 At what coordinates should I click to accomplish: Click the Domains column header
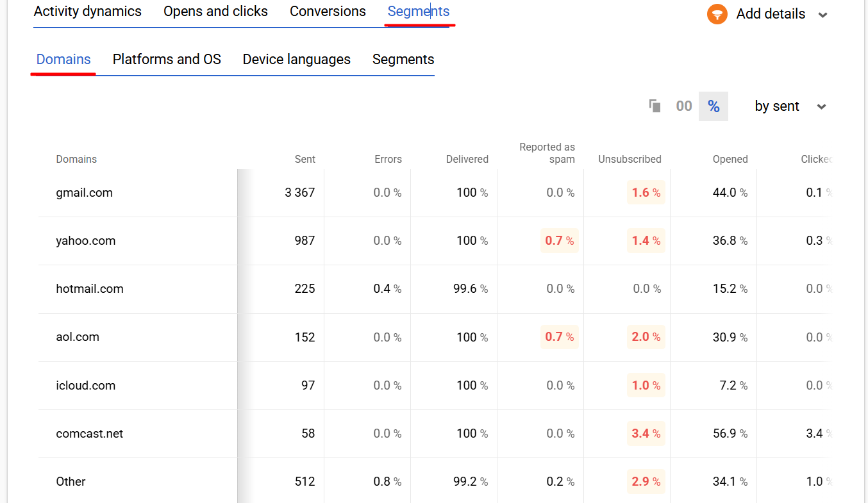(76, 159)
